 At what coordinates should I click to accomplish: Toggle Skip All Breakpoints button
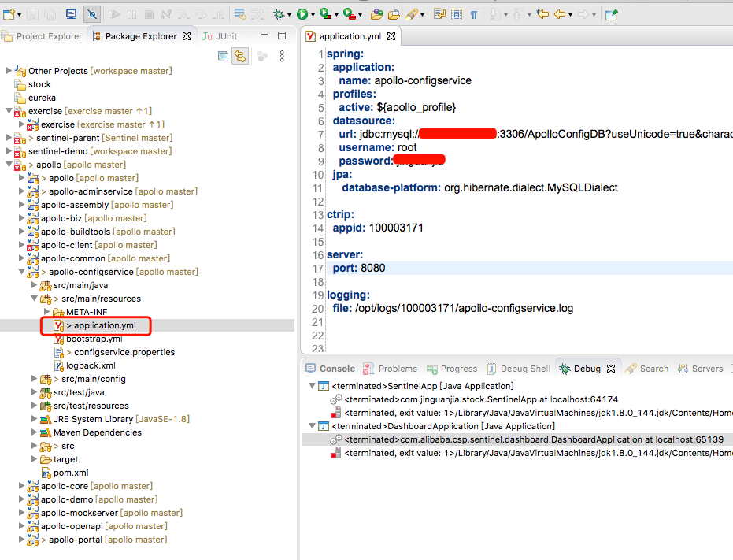[92, 14]
